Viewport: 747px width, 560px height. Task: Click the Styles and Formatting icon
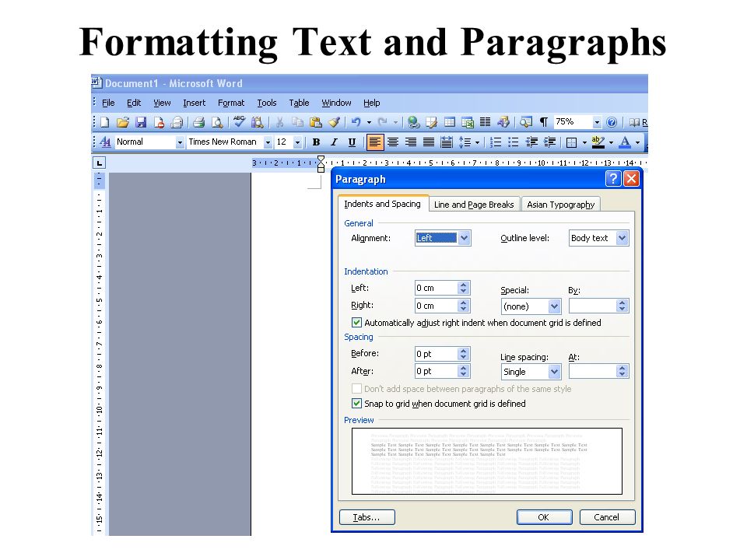(x=105, y=142)
